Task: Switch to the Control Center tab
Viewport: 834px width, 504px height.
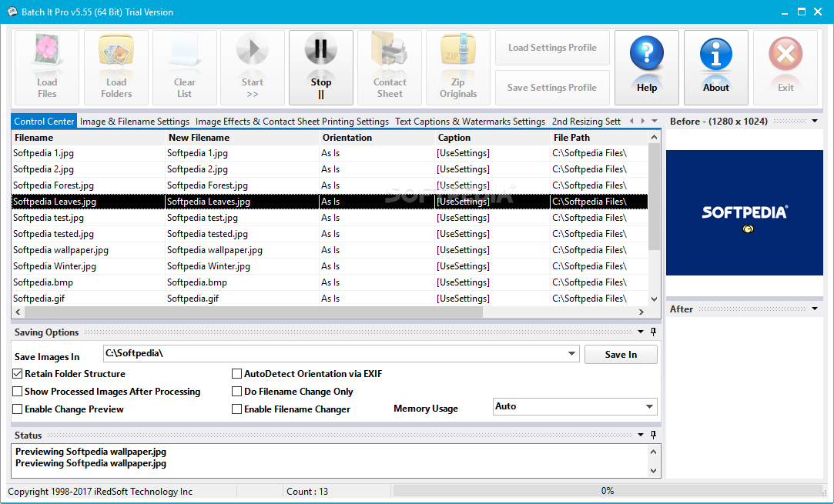Action: [44, 122]
